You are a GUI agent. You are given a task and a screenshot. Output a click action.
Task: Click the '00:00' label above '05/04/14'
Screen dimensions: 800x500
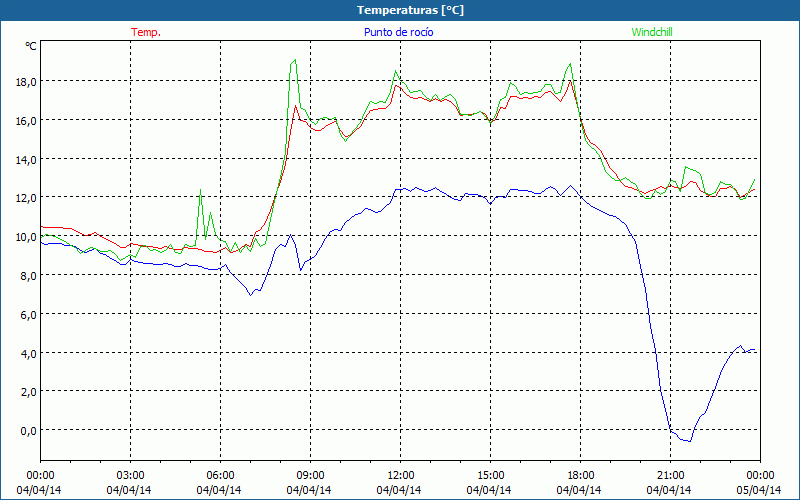click(x=760, y=476)
